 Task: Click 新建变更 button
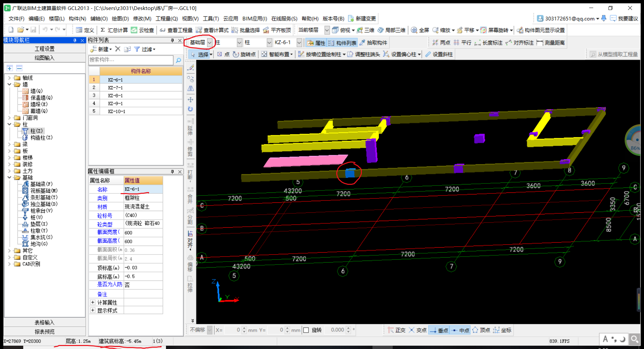(362, 19)
